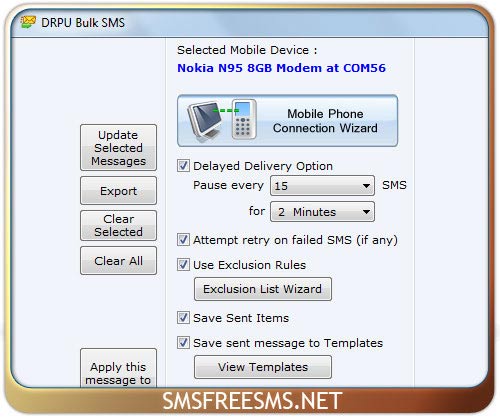Open the Exclusion List Wizard

(263, 289)
